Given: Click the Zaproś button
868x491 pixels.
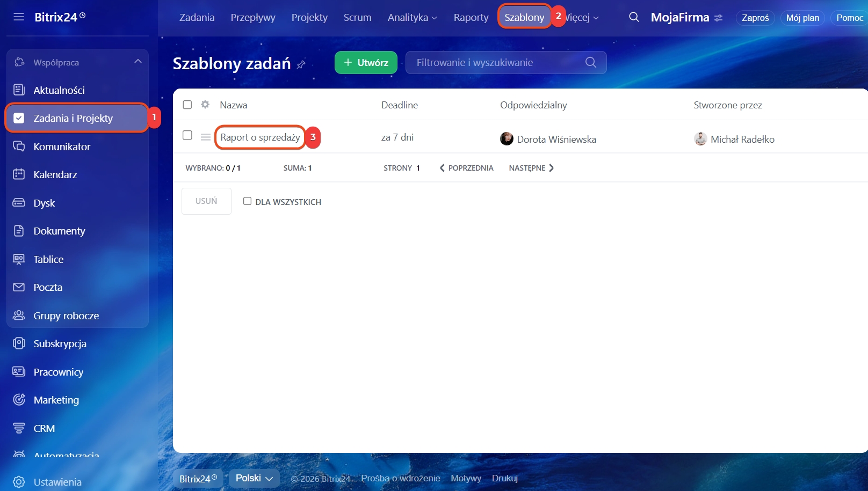Looking at the screenshot, I should pyautogui.click(x=755, y=18).
